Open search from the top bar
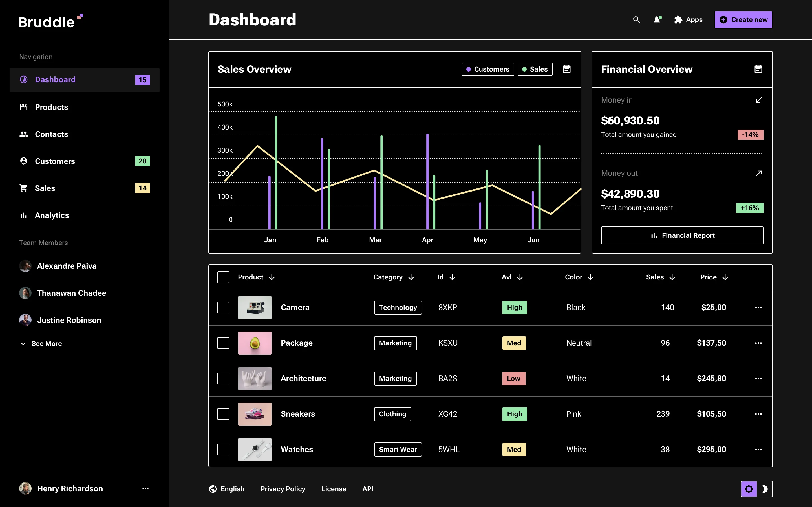This screenshot has height=507, width=812. tap(637, 20)
